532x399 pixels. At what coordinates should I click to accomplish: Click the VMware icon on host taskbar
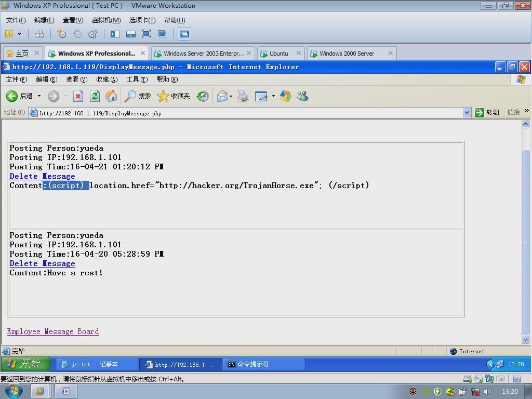(x=40, y=392)
